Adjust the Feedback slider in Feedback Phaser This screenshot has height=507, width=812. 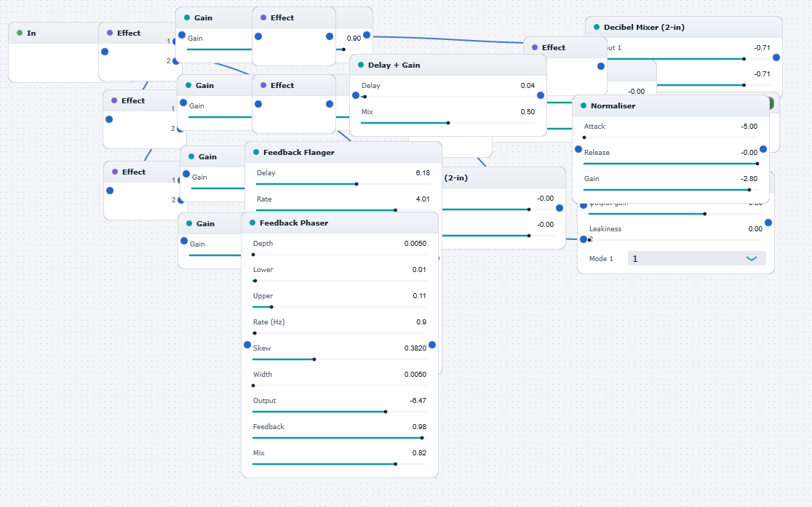[x=340, y=438]
